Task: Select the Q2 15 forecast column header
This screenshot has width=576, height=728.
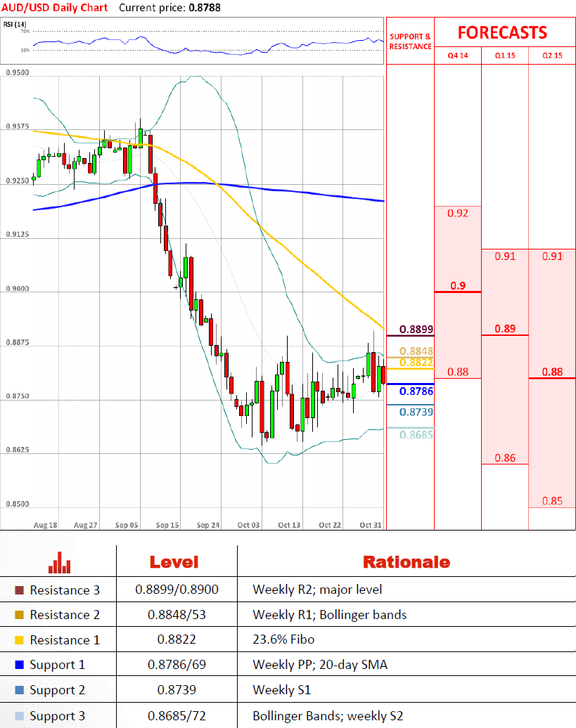Action: [x=552, y=56]
